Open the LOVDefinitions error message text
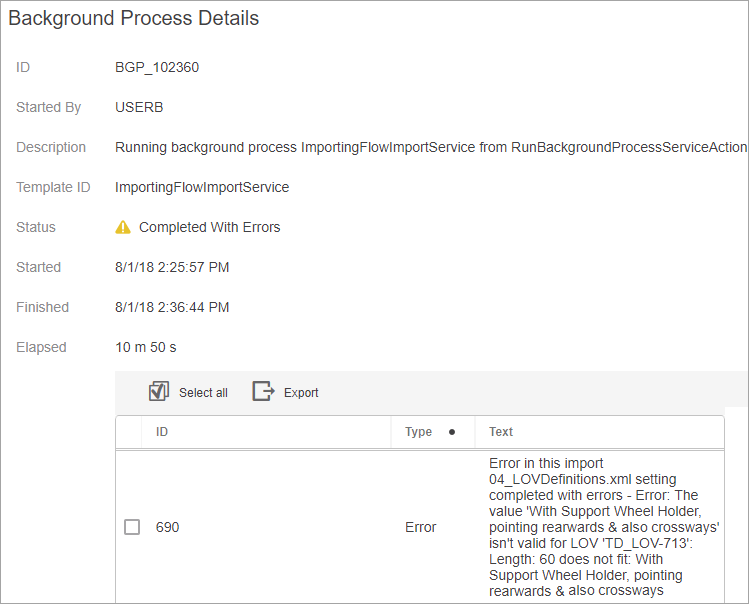749x604 pixels. [x=604, y=527]
